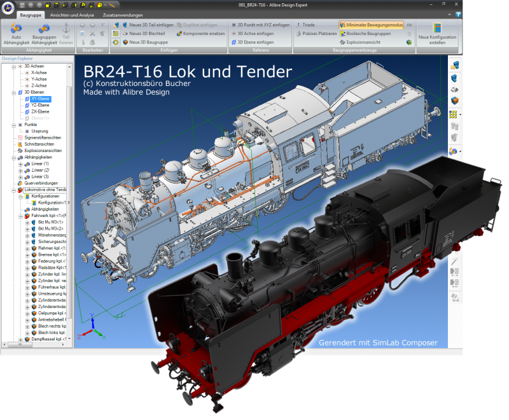Screen dimensions: 509x420
Task: Toggle Minimaler Bewegungsmodus
Action: (x=371, y=25)
